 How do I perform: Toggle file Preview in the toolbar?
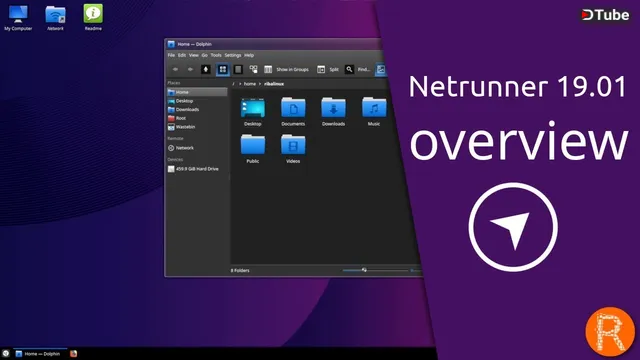[380, 69]
